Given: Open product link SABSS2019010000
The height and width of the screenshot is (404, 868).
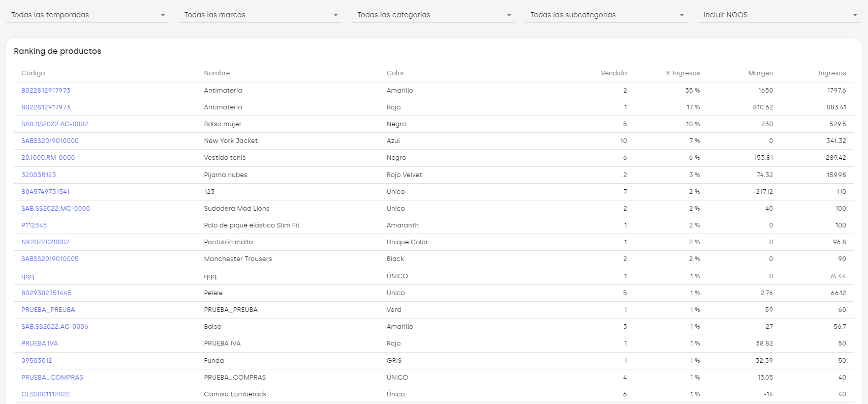Looking at the screenshot, I should point(50,140).
